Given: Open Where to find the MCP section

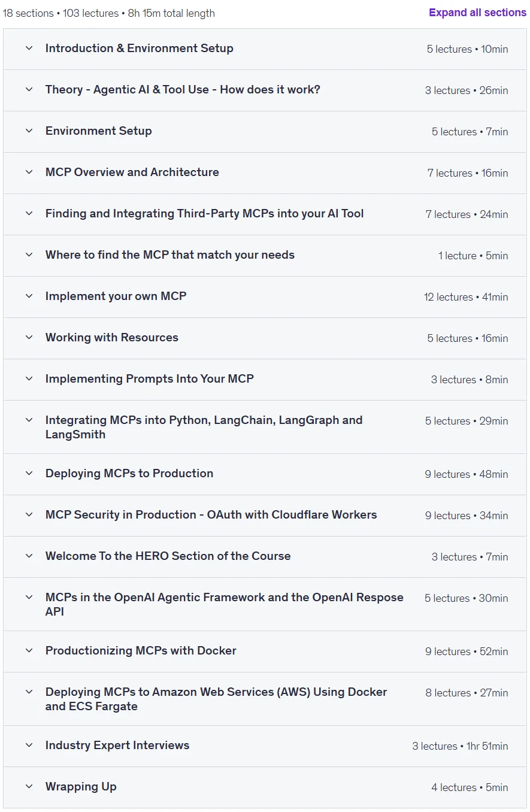Looking at the screenshot, I should 170,255.
